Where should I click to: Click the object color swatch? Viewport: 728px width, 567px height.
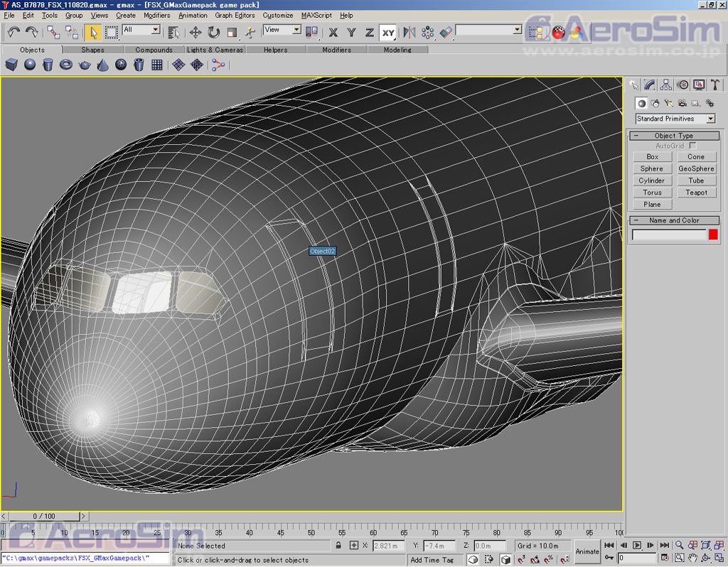713,234
